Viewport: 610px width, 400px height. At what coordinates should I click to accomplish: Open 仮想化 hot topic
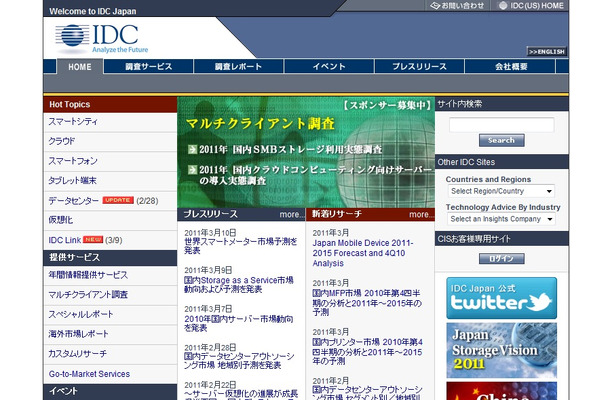click(61, 220)
